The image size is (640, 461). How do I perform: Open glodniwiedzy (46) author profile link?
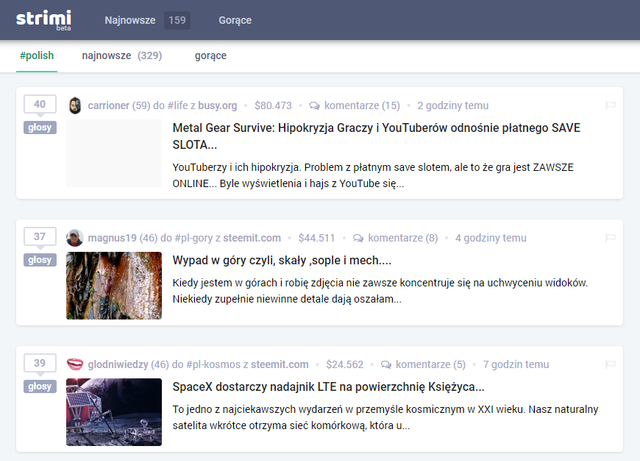pyautogui.click(x=128, y=364)
